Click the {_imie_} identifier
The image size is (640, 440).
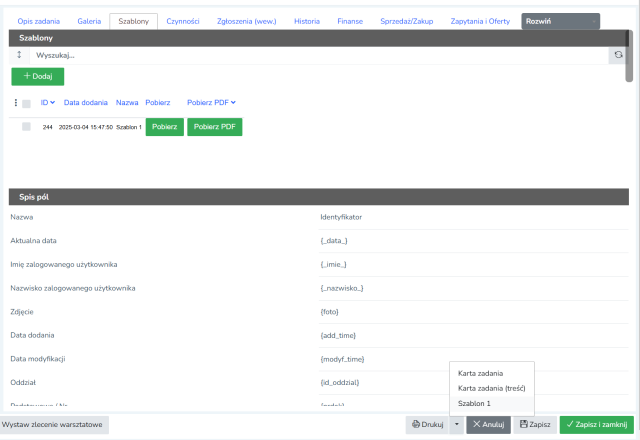click(x=333, y=264)
